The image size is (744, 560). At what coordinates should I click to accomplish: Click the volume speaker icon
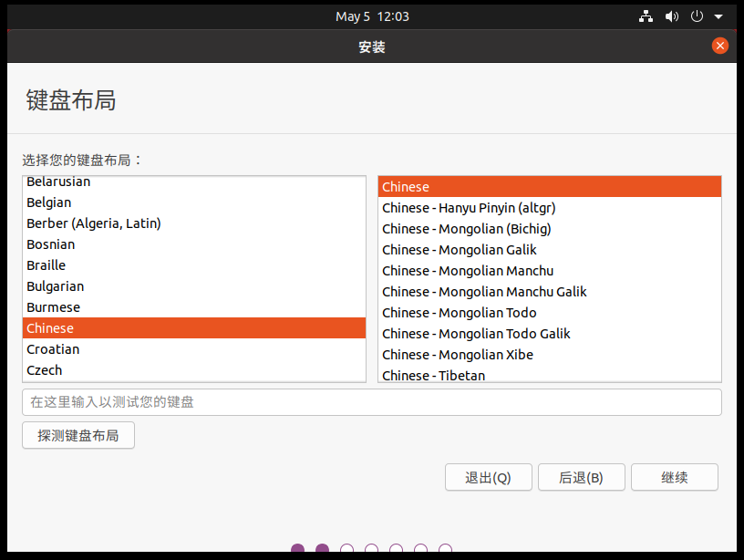coord(671,16)
